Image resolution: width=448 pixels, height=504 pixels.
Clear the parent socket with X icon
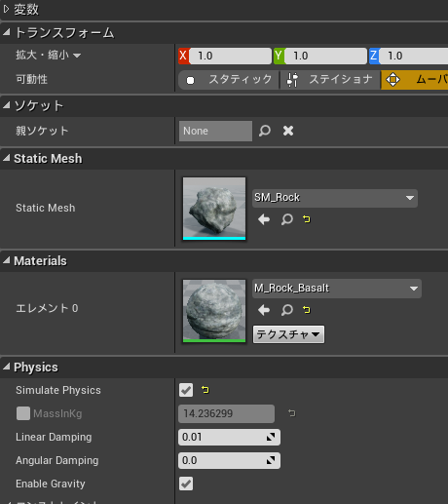click(288, 131)
